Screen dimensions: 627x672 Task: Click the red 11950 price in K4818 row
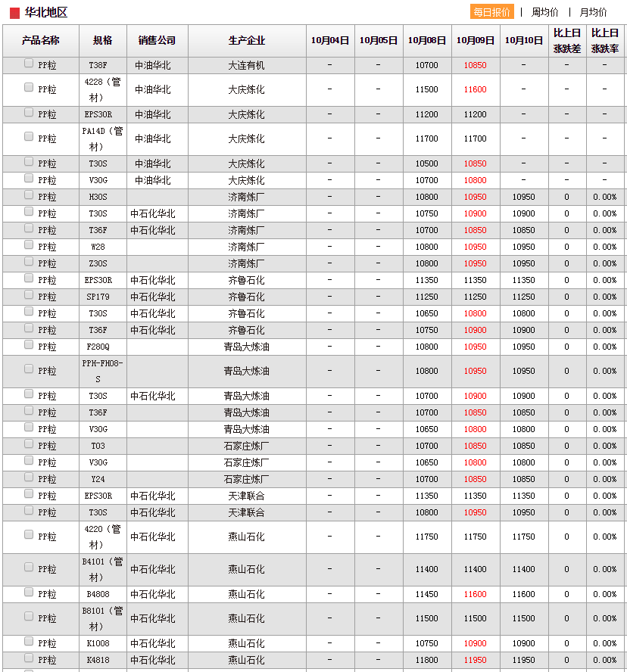pyautogui.click(x=476, y=660)
